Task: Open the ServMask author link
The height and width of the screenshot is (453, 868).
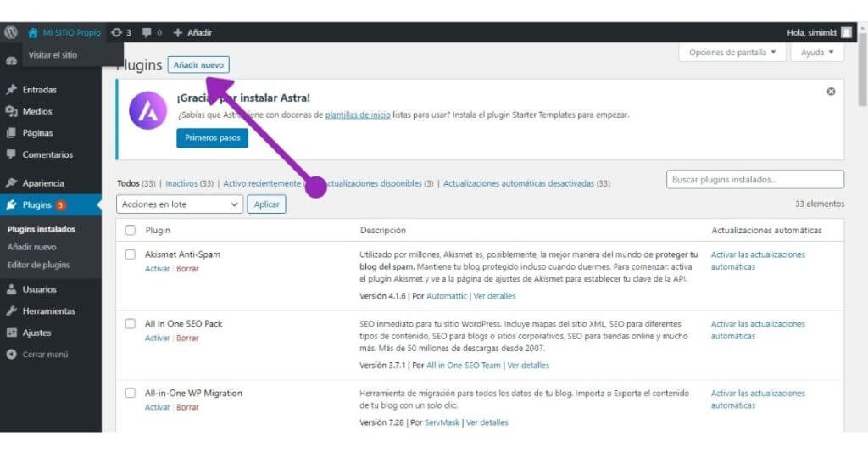Action: [x=442, y=422]
